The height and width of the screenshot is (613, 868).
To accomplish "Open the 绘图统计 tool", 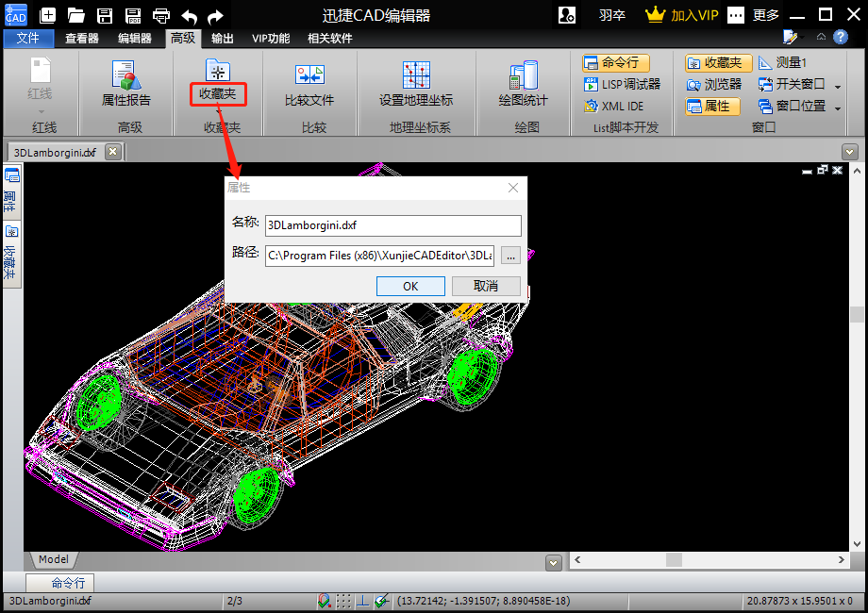I will click(523, 83).
